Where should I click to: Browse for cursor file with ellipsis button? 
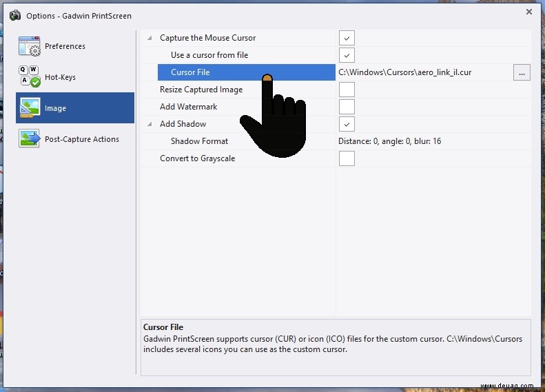click(x=522, y=72)
